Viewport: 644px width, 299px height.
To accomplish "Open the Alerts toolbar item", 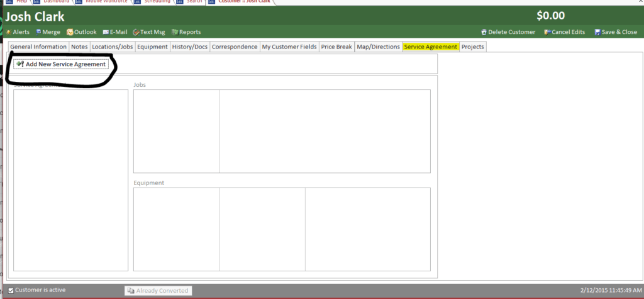I will [18, 32].
